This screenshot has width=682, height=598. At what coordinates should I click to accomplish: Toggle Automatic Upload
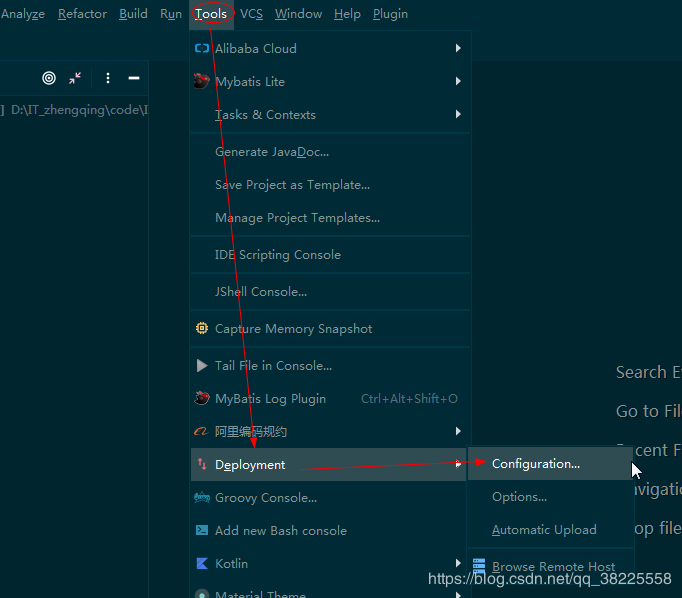550,530
